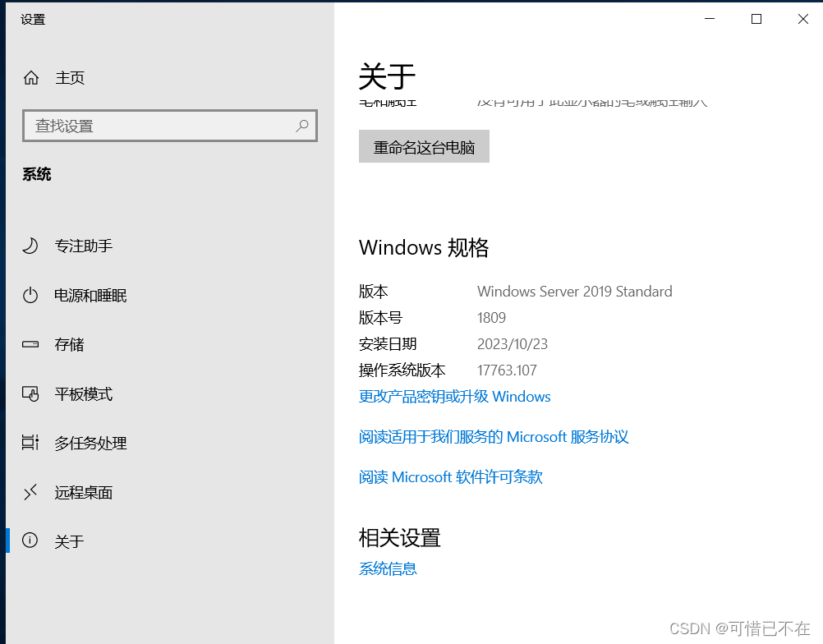Open 更改产品密钥或升级 Windows link
The width and height of the screenshot is (823, 644).
click(x=454, y=396)
